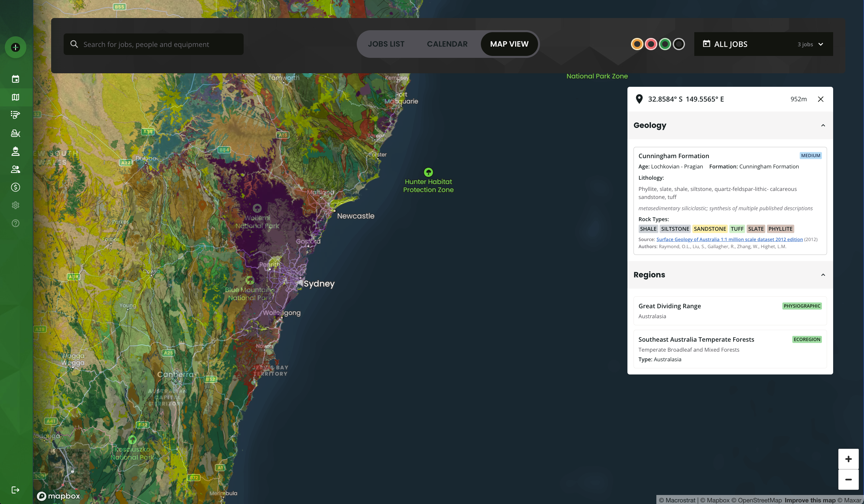Image resolution: width=864 pixels, height=504 pixels.
Task: Toggle the red status filter circle
Action: (651, 44)
